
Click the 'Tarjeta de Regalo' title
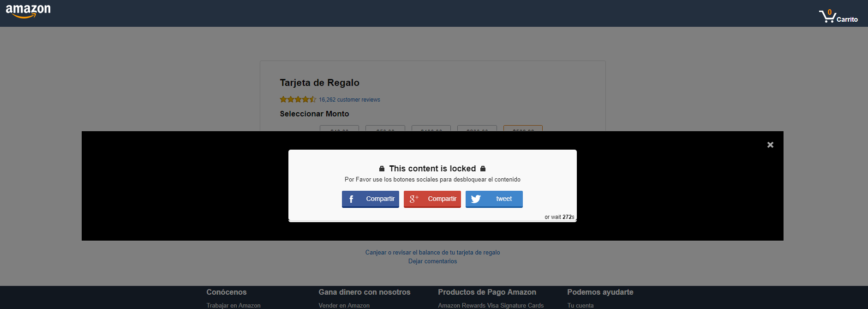320,83
